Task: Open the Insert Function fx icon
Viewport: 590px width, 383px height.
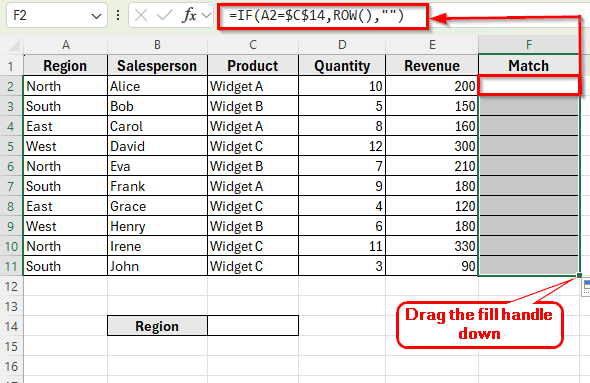Action: [x=189, y=15]
